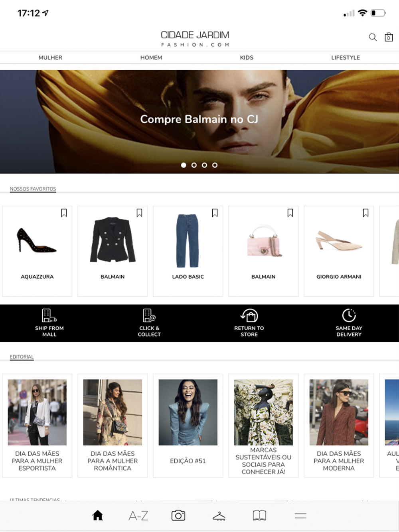Bookmark the Balmain pink bag card
The width and height of the screenshot is (399, 532).
click(x=290, y=213)
